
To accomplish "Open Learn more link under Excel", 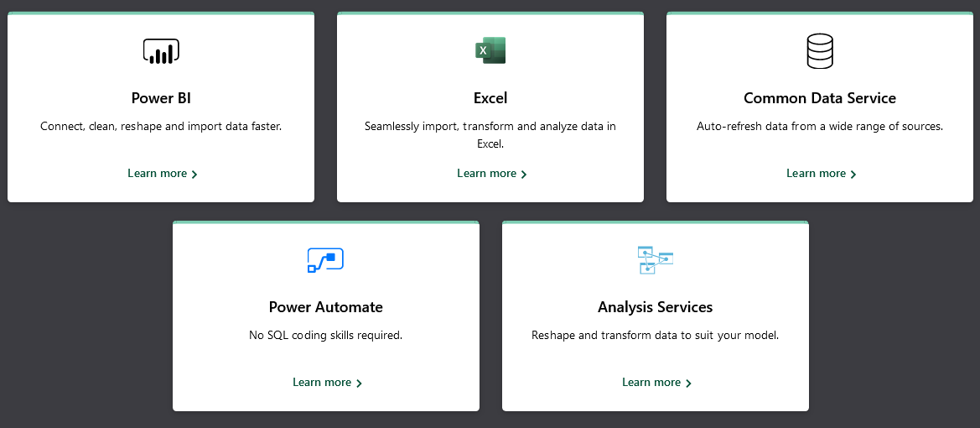I will (x=492, y=174).
